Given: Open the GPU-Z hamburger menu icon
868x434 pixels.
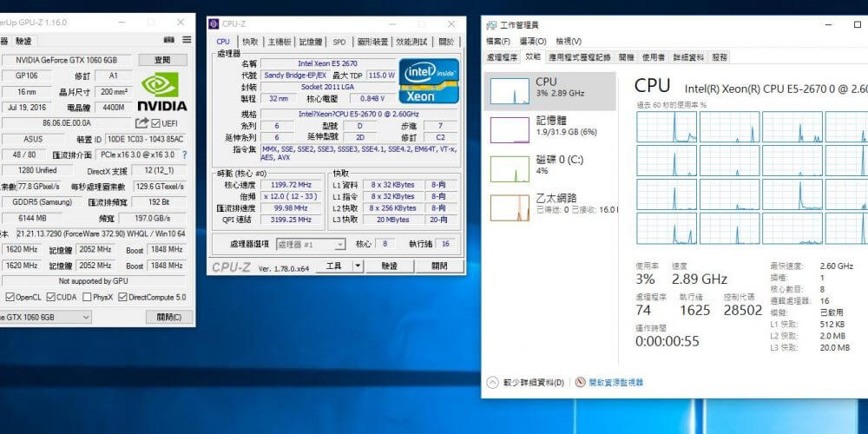Looking at the screenshot, I should (x=187, y=40).
